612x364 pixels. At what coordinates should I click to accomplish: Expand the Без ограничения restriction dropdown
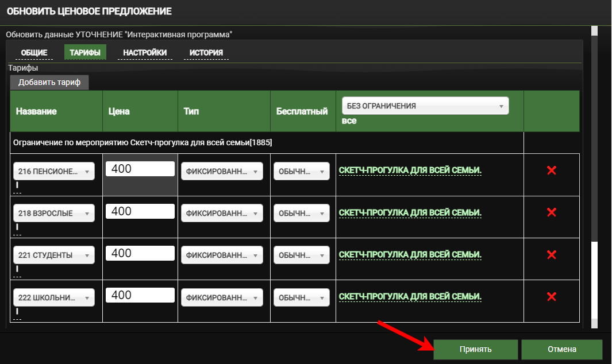pos(425,106)
